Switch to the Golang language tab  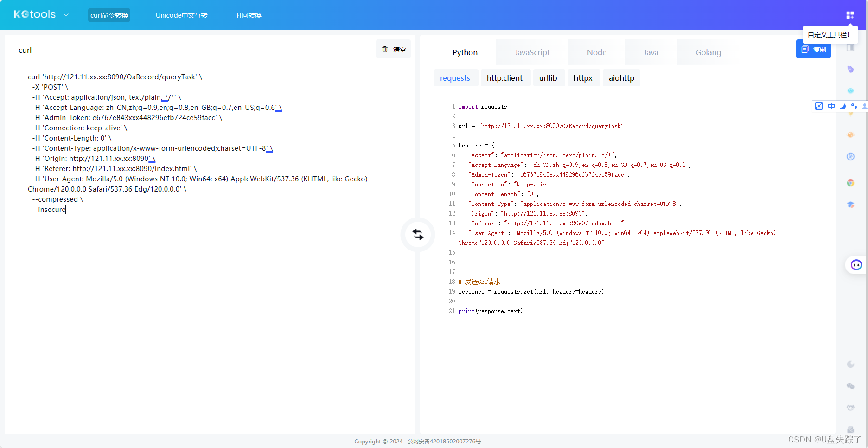coord(708,52)
